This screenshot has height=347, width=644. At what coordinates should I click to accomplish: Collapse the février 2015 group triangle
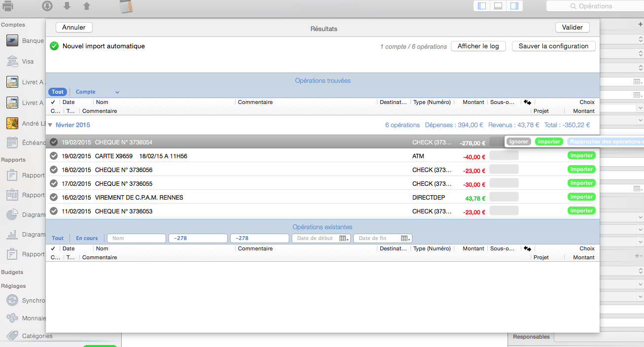50,125
